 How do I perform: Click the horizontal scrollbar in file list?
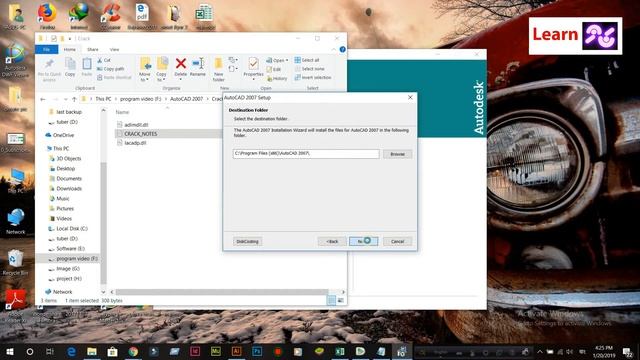pyautogui.click(x=222, y=292)
